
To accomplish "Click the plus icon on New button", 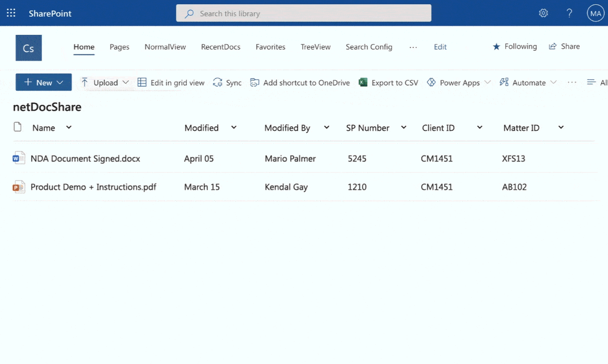I will pos(28,82).
